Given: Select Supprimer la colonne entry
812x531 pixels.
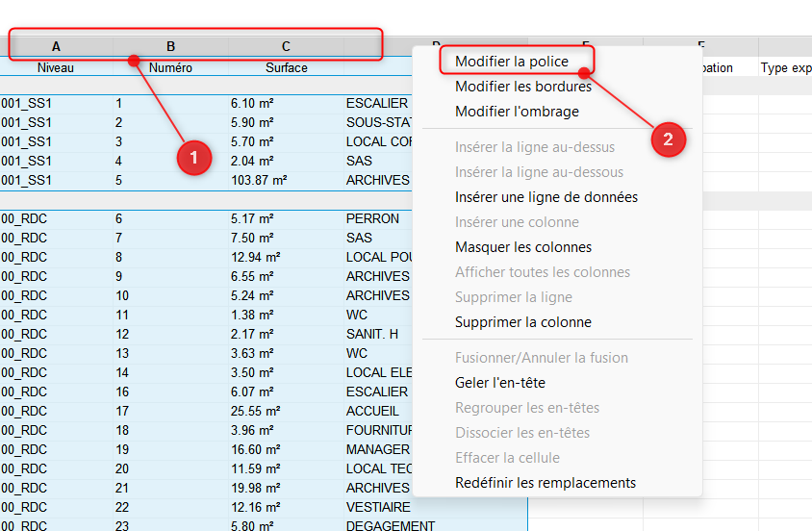Looking at the screenshot, I should click(x=523, y=322).
